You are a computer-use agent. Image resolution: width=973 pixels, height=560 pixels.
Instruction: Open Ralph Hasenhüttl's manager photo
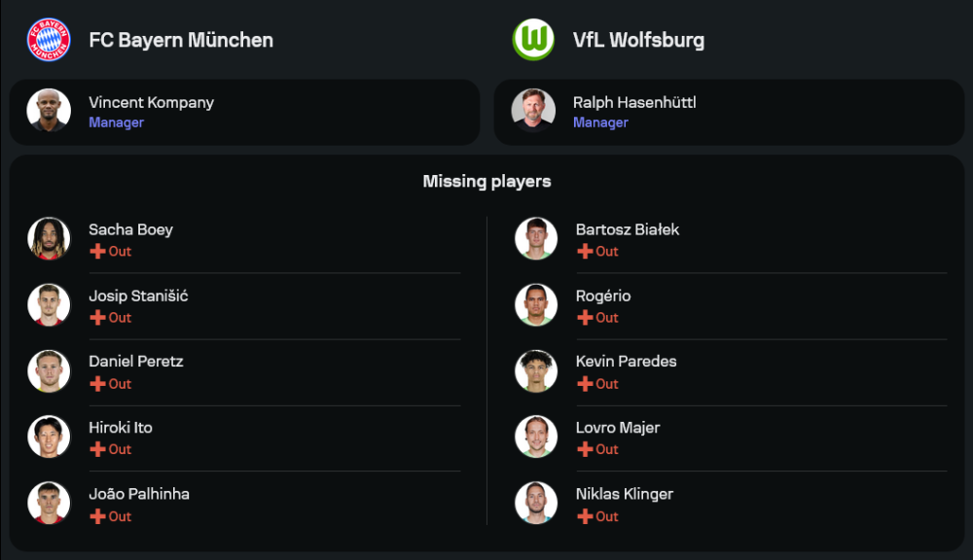(x=533, y=111)
